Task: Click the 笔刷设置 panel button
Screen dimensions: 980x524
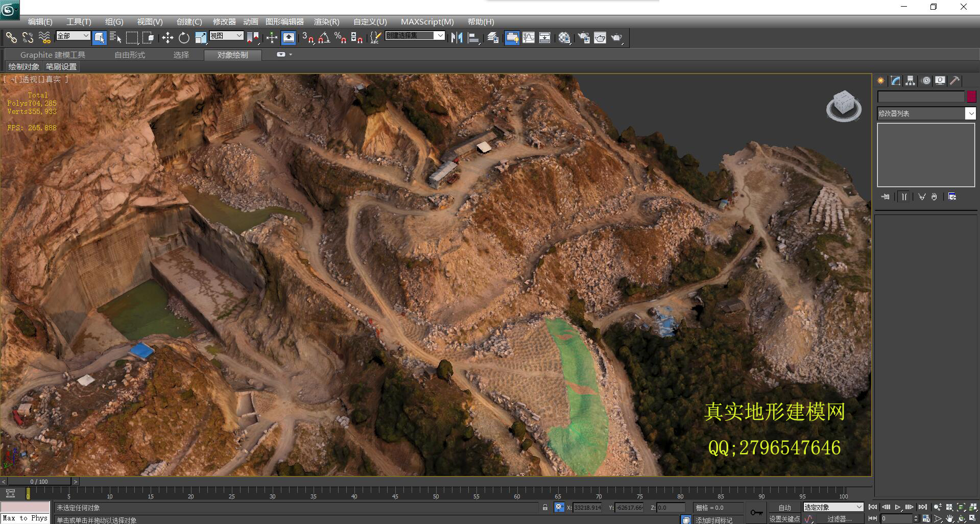Action: pos(61,66)
